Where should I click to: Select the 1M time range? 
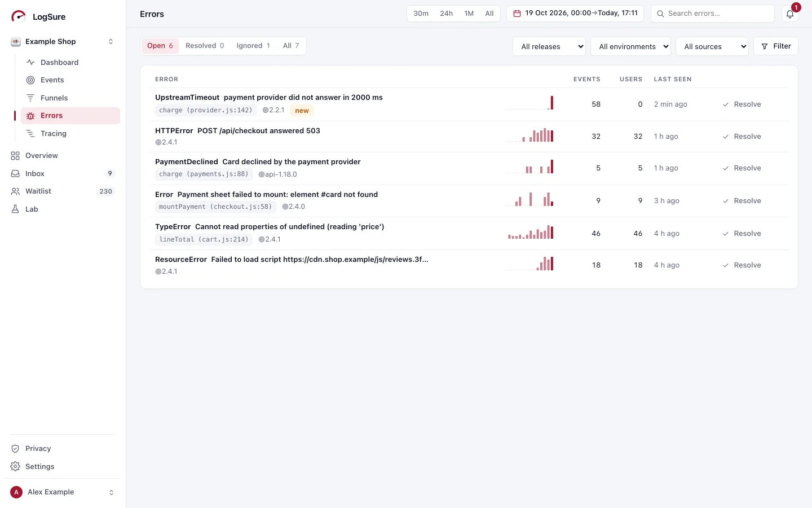[x=469, y=14]
